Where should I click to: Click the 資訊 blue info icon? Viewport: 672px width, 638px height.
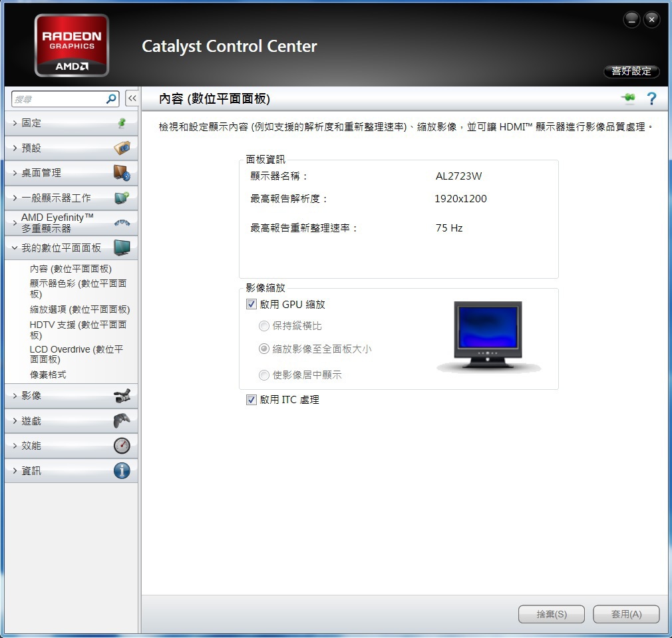pos(122,470)
